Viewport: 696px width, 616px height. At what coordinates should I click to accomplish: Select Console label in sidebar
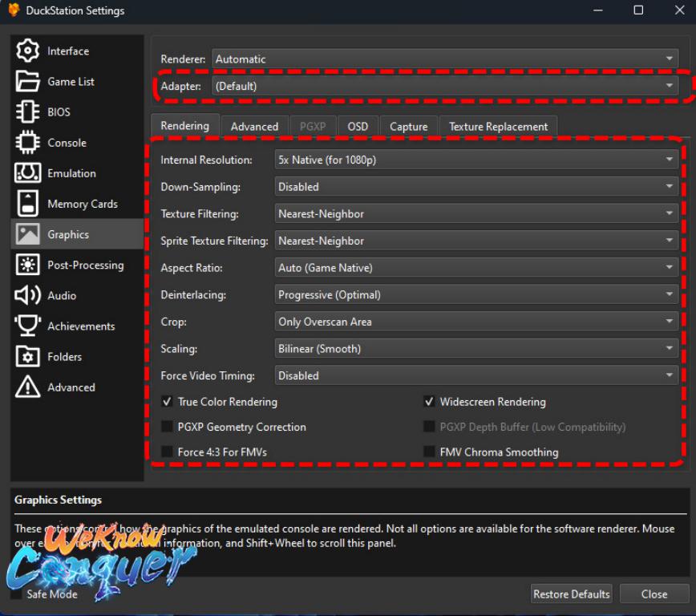pos(67,143)
